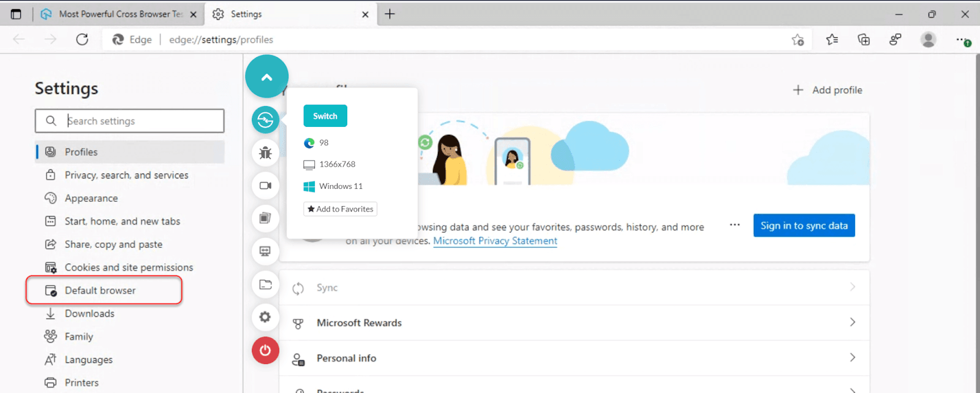Open a new tab with the plus icon
Image resolution: width=980 pixels, height=393 pixels.
point(390,14)
